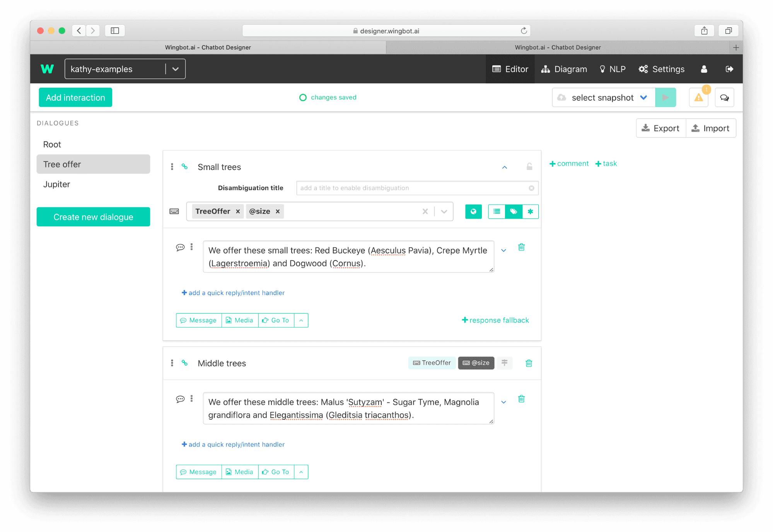This screenshot has width=773, height=532.
Task: Open the NLP section
Action: point(612,69)
